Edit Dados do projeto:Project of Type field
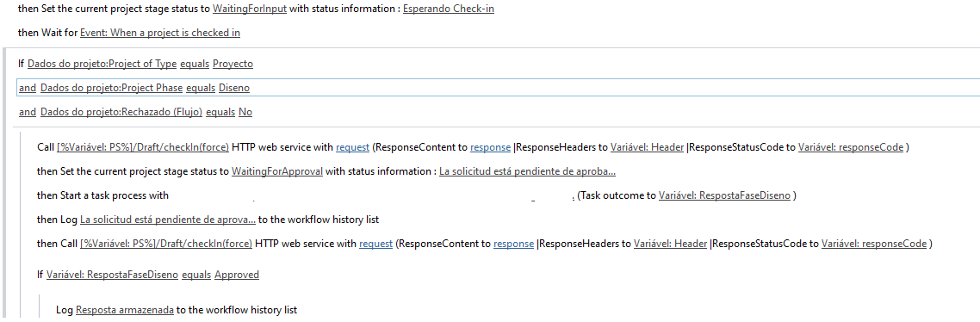This screenshot has height=322, width=980. (x=102, y=64)
